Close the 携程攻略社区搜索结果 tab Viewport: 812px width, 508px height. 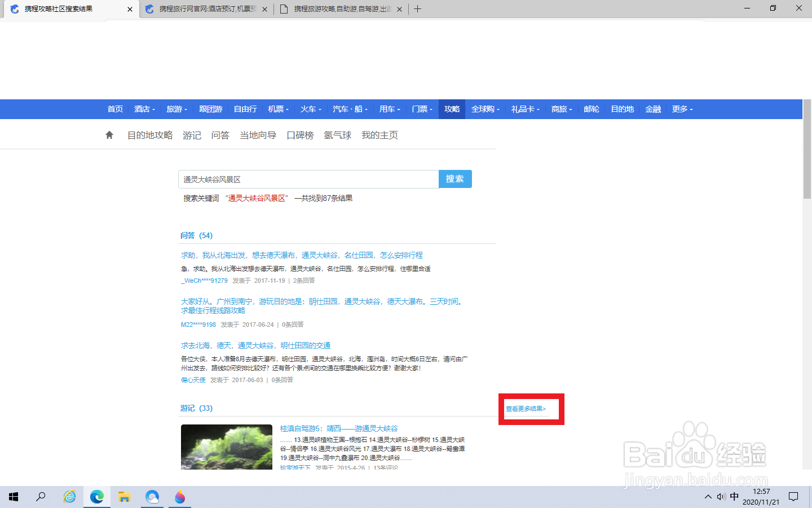click(130, 9)
